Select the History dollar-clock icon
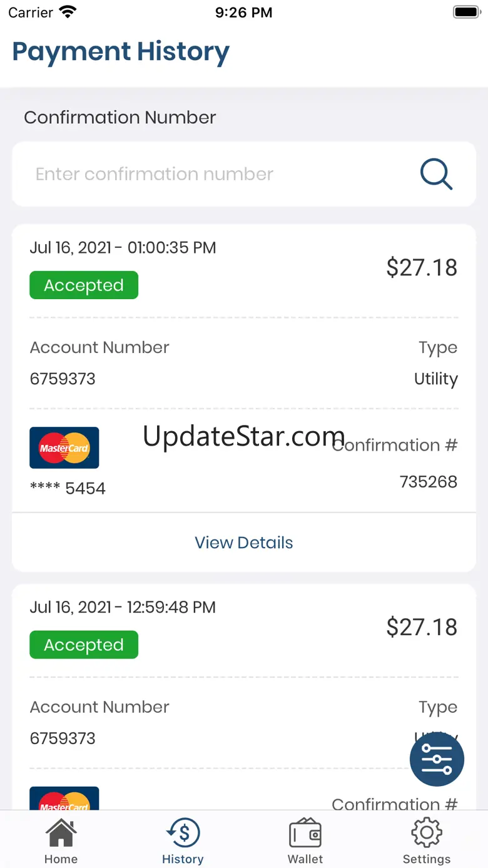 click(x=183, y=833)
